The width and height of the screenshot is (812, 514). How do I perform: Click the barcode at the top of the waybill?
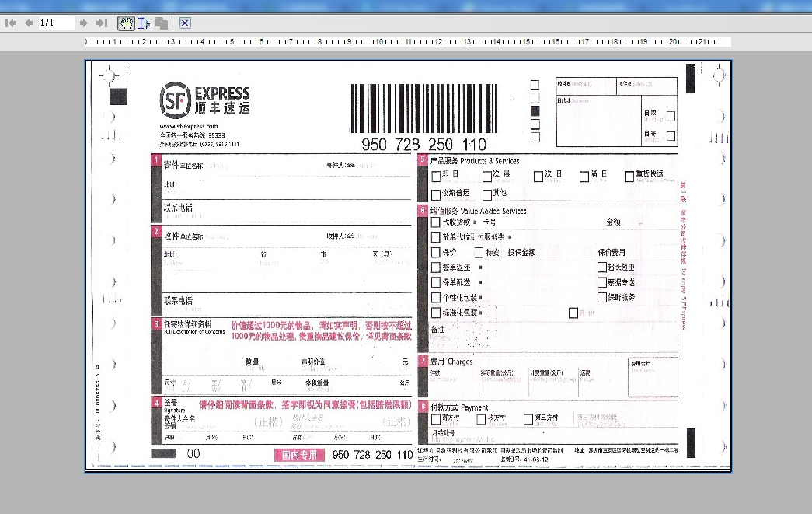tap(424, 108)
